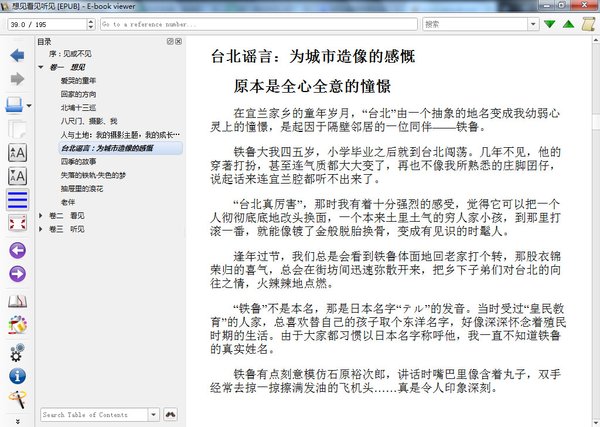Open the 失落的铁轨-失色的梦 chapter
The image size is (600, 427).
pos(93,175)
